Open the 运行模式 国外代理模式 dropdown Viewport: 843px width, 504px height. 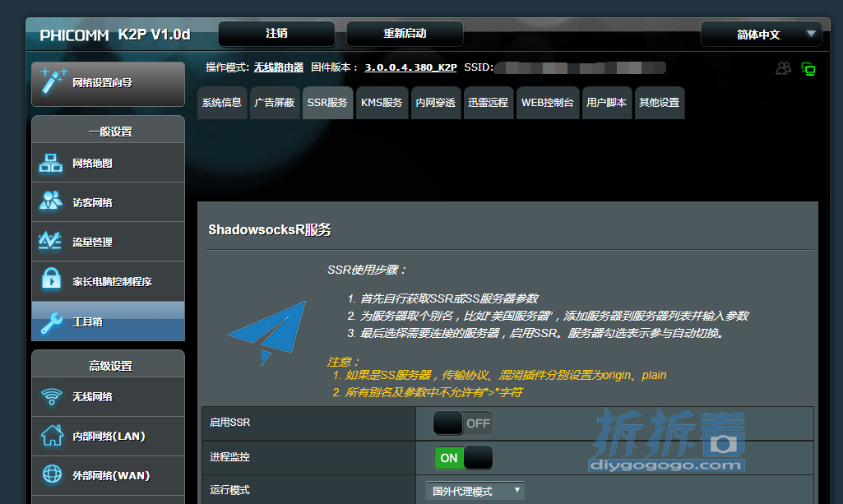(475, 491)
